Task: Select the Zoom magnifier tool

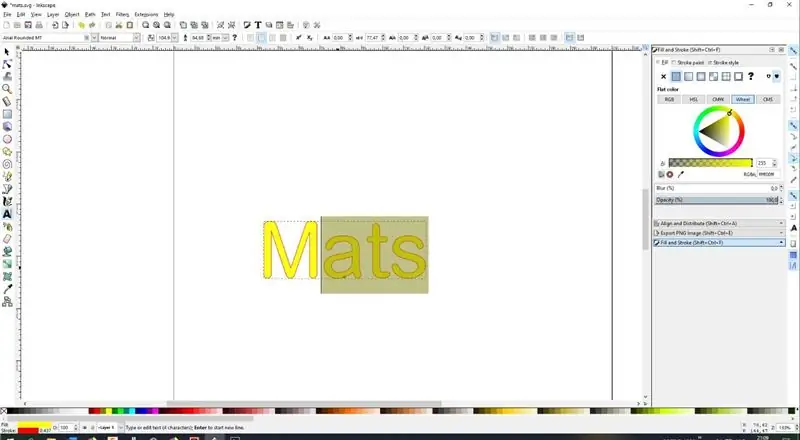Action: pos(7,89)
